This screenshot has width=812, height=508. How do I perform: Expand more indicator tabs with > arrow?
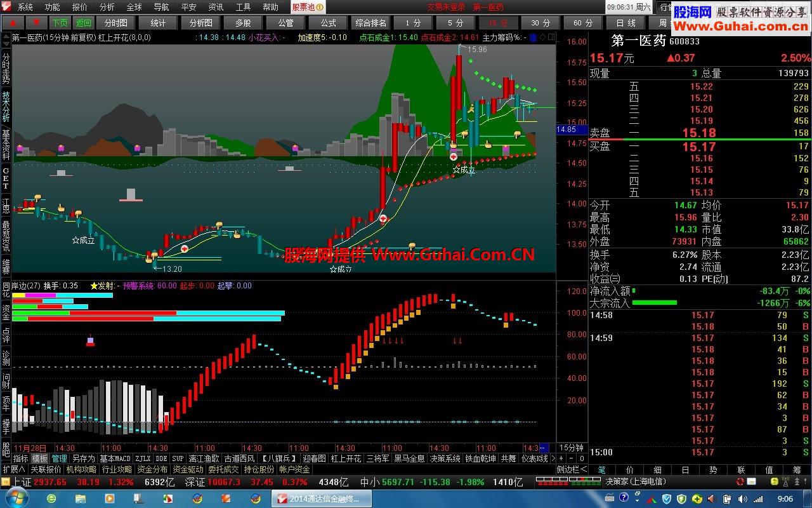click(553, 458)
